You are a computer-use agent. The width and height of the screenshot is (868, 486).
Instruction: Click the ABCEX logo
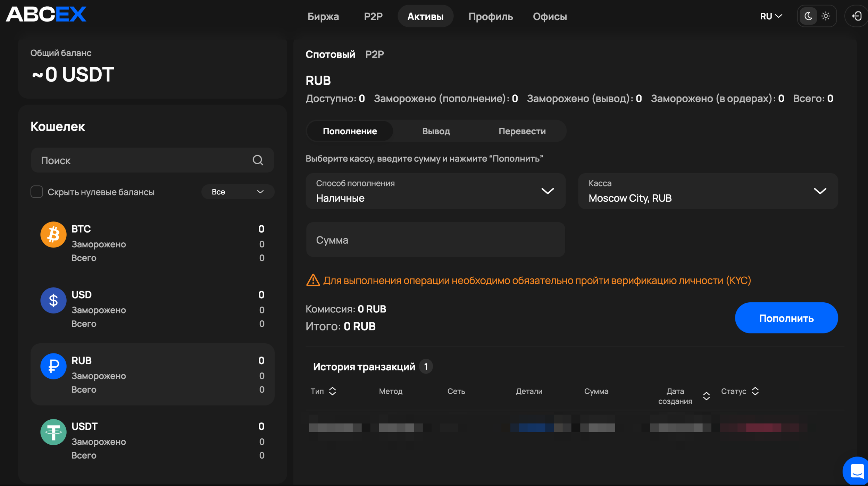pos(46,14)
